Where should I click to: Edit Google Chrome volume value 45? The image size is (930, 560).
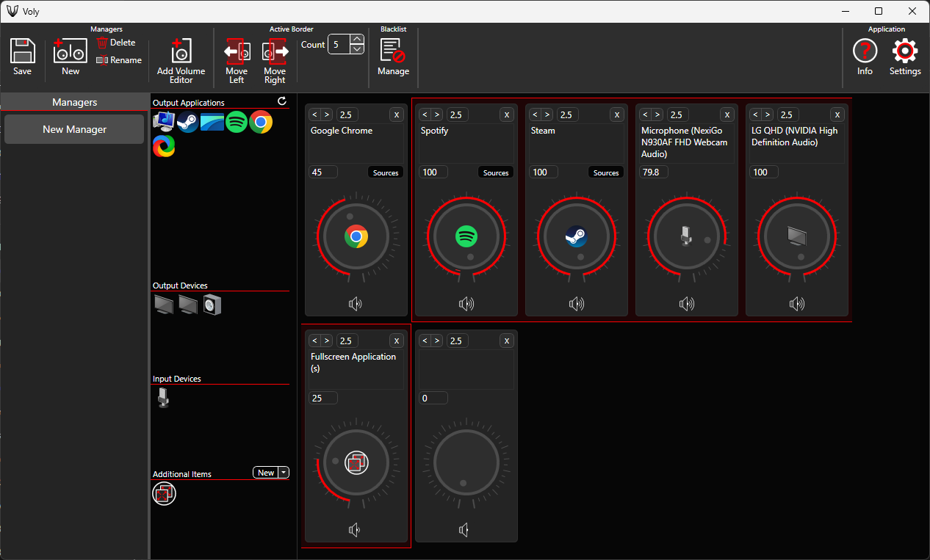pyautogui.click(x=323, y=172)
